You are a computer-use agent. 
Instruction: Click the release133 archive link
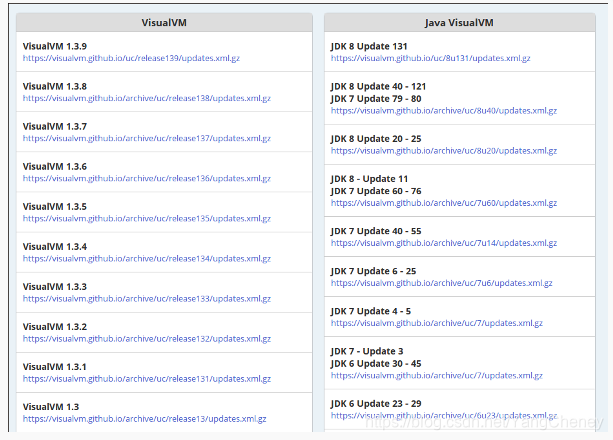click(147, 299)
